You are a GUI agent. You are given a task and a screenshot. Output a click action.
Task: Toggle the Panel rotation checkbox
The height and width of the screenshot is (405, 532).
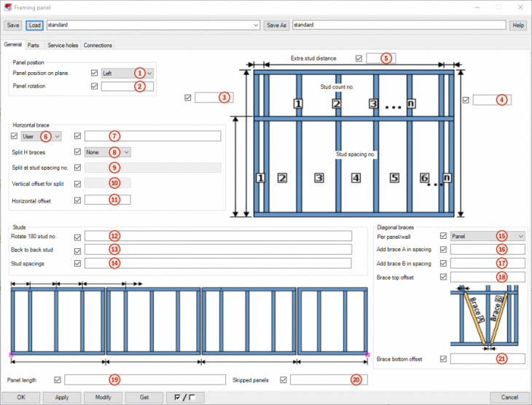(x=94, y=86)
